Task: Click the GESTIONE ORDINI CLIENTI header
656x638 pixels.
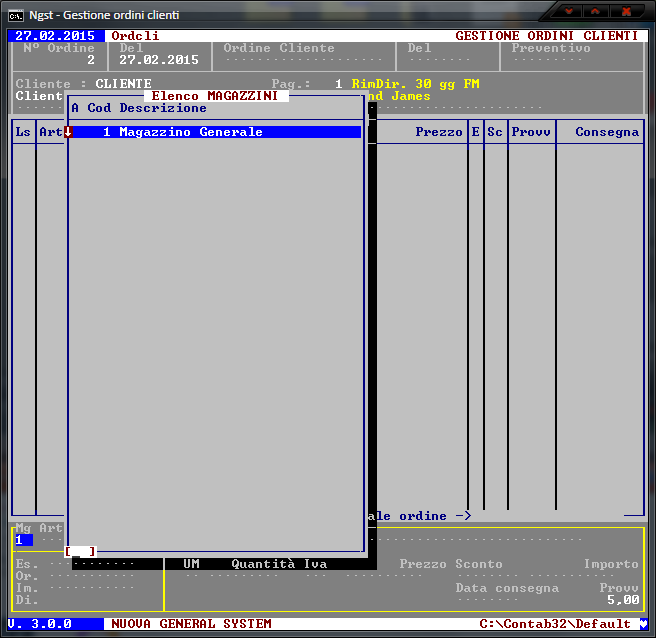Action: pos(546,36)
